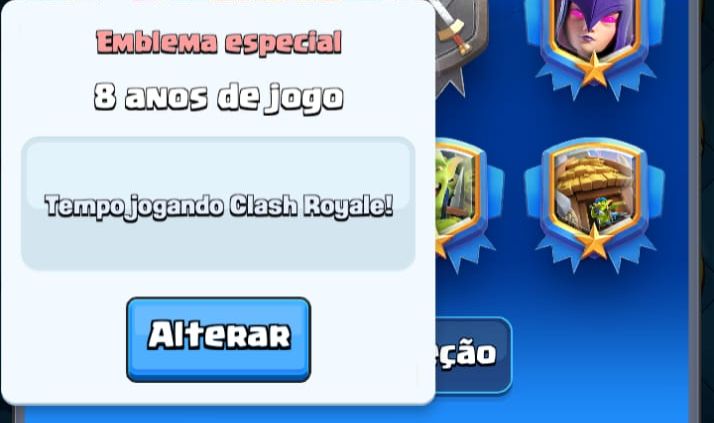Click the blue ribbon under Witch badge
Viewport: 714px width, 423px height.
click(594, 82)
